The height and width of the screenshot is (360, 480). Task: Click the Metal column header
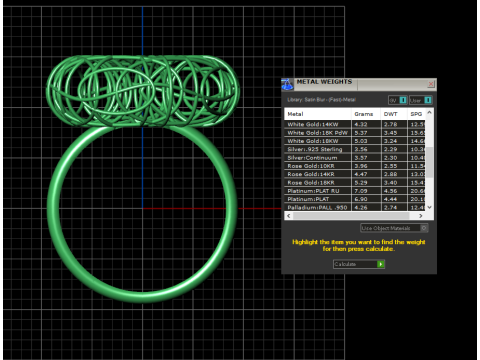[x=318, y=114]
